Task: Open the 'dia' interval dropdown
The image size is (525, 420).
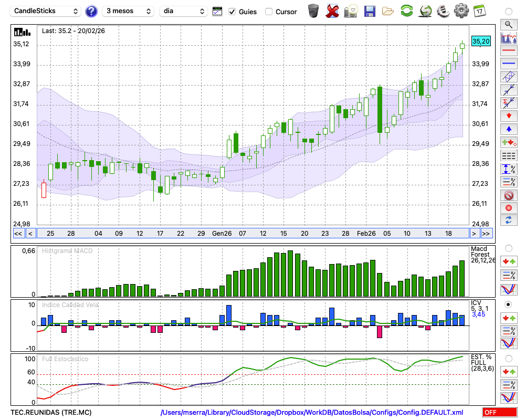Action: coord(184,11)
